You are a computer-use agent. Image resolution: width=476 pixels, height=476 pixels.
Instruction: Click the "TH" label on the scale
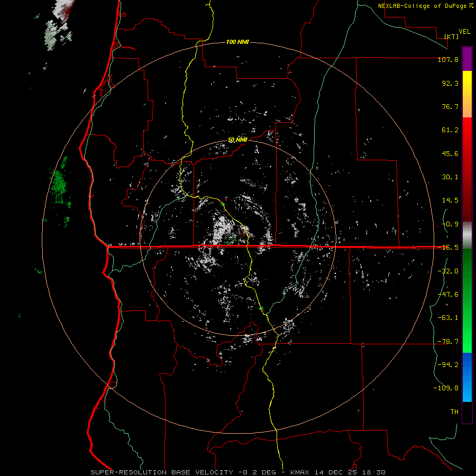454,412
